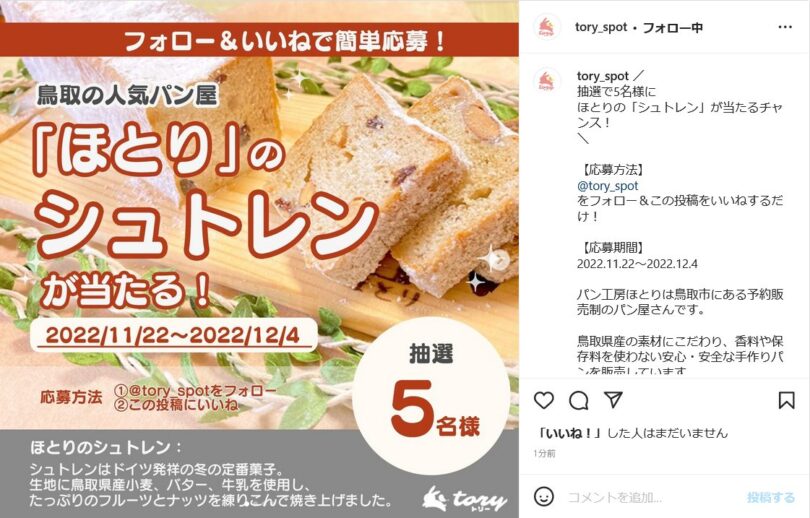Save post with the bookmark icon
The image size is (810, 518).
(786, 400)
